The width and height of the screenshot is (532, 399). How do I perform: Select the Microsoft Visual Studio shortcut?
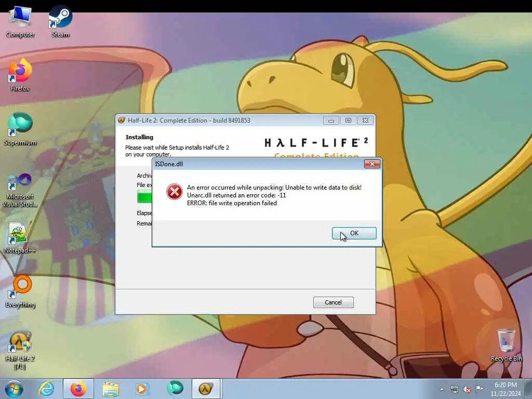click(x=20, y=190)
